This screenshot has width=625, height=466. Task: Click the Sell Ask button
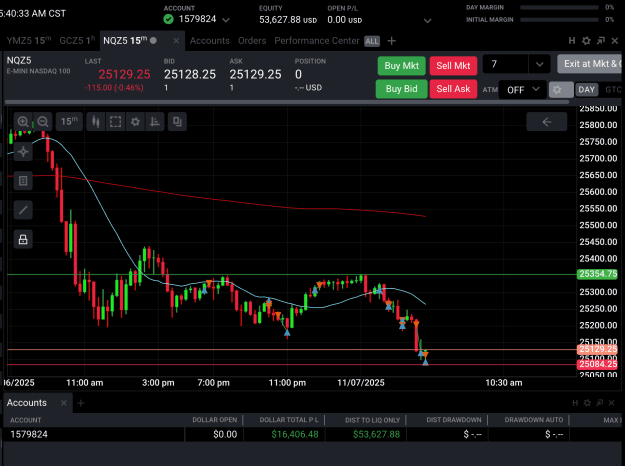pyautogui.click(x=453, y=89)
